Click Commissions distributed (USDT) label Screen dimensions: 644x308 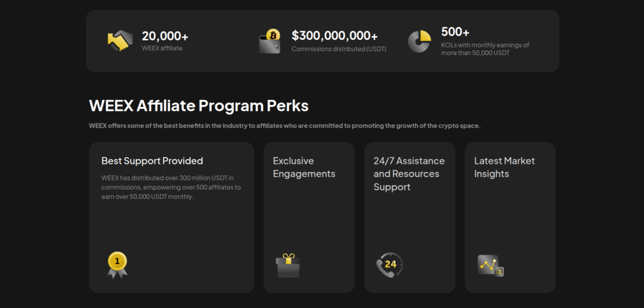[339, 49]
